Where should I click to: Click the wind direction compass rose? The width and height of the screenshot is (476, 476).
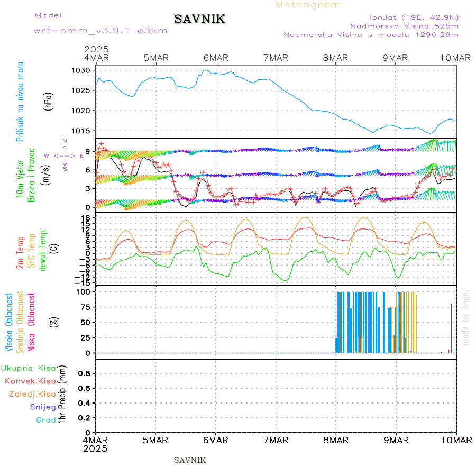64,155
